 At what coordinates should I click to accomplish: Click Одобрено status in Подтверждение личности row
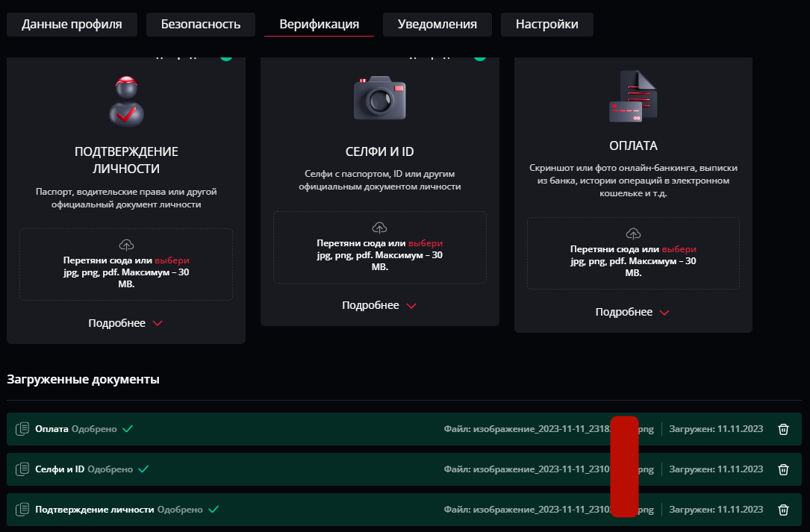pos(180,510)
